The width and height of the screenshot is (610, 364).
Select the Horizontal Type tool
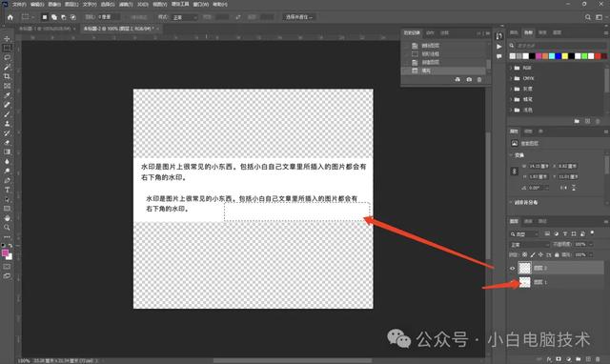tap(7, 190)
